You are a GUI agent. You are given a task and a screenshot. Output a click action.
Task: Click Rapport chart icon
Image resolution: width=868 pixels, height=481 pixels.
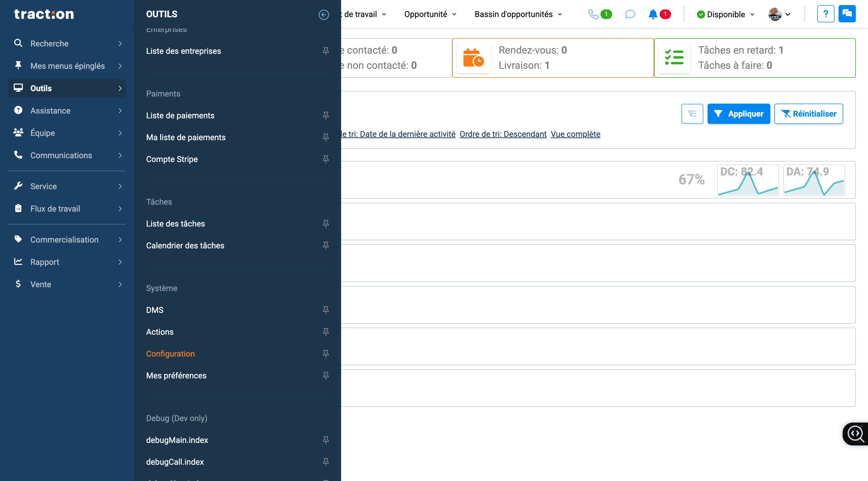click(18, 262)
